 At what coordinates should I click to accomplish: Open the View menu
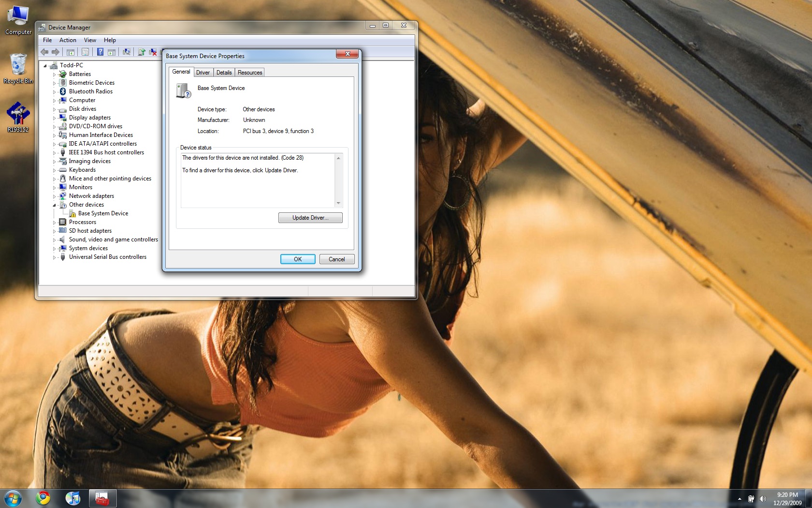click(x=90, y=40)
